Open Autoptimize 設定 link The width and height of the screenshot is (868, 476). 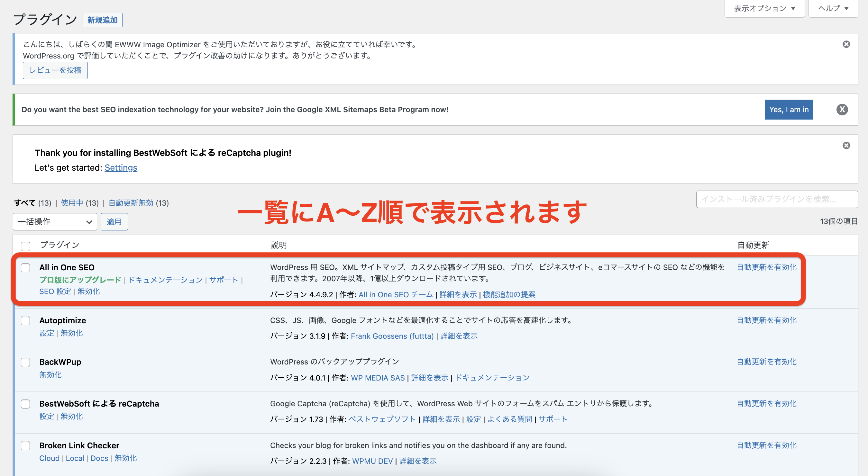(47, 333)
